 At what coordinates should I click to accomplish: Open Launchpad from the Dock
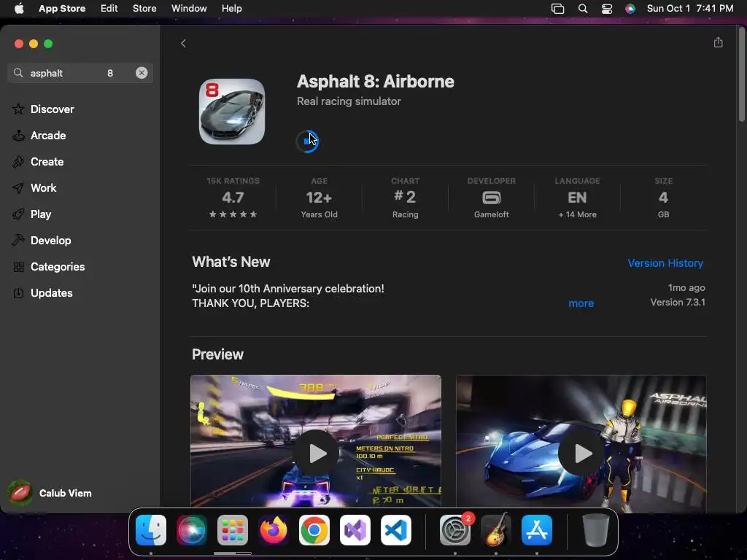pyautogui.click(x=233, y=530)
